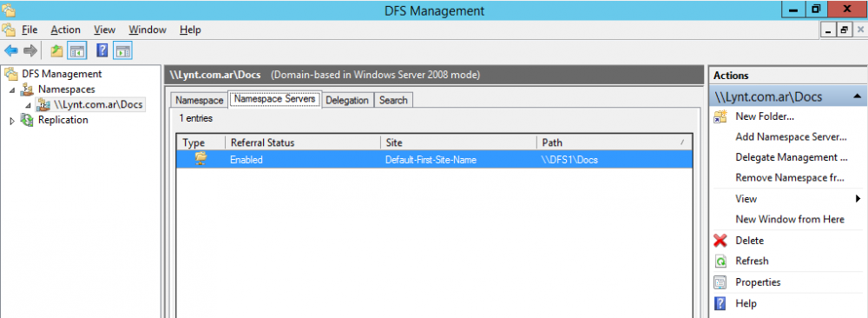Click the Up One Level folder icon
868x318 pixels.
57,51
